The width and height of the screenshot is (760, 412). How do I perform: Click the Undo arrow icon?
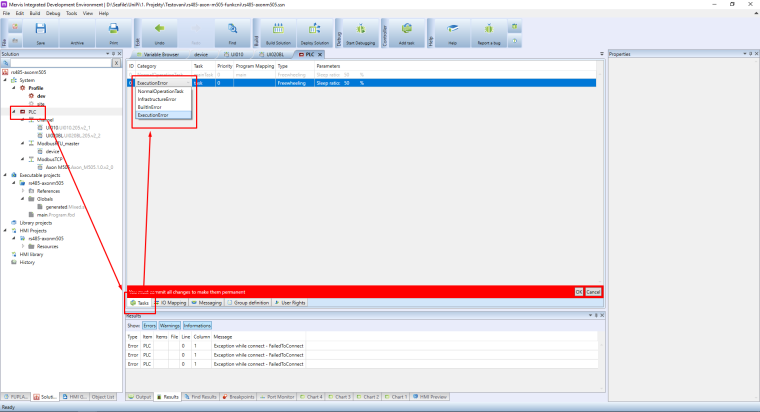pos(160,32)
